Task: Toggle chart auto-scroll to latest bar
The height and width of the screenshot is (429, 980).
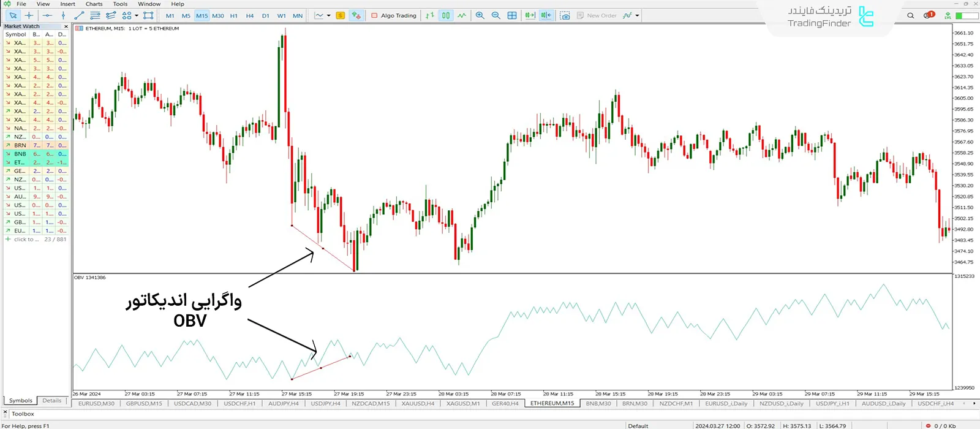Action: coord(530,15)
